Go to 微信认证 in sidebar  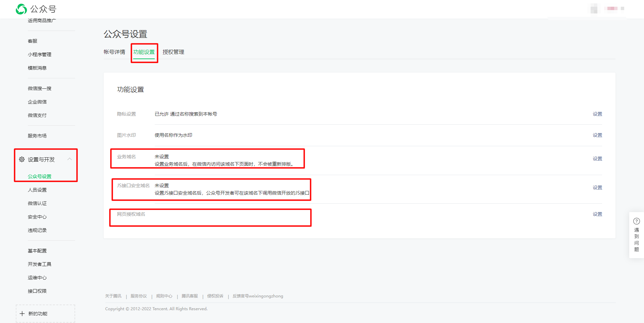click(37, 203)
